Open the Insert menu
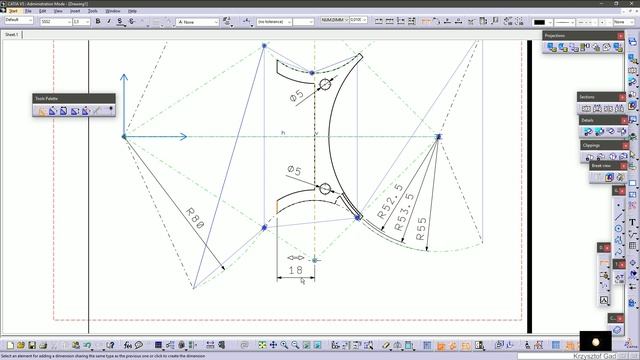Viewport: 640px width, 360px height. coord(75,11)
